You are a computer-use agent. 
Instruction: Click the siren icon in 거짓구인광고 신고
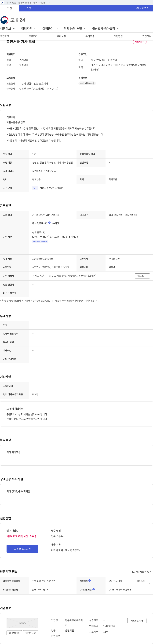coord(133,571)
